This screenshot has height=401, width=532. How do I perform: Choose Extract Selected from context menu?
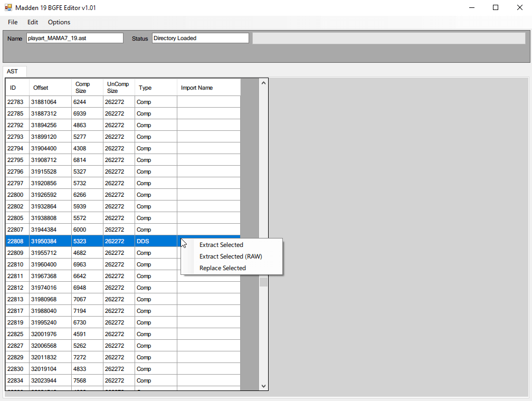[221, 245]
